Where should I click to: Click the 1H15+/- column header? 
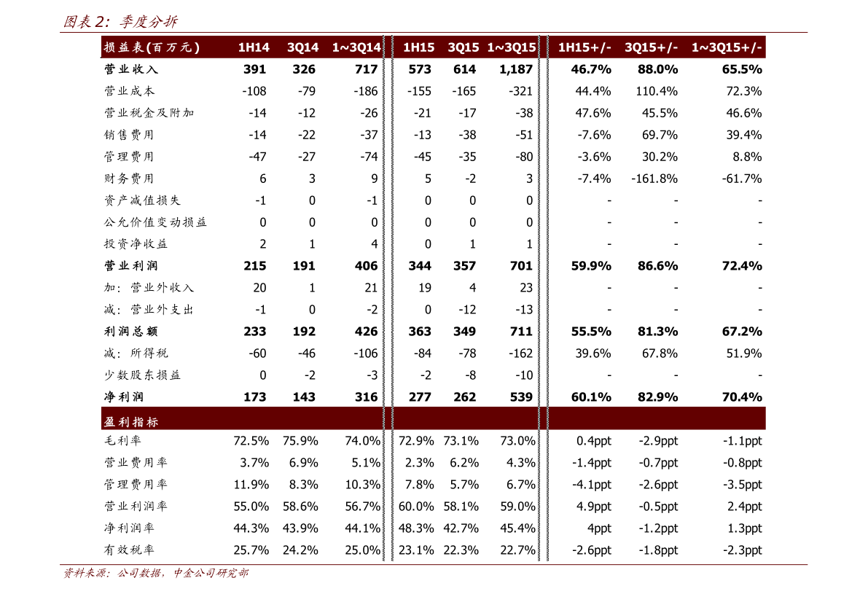pyautogui.click(x=584, y=47)
